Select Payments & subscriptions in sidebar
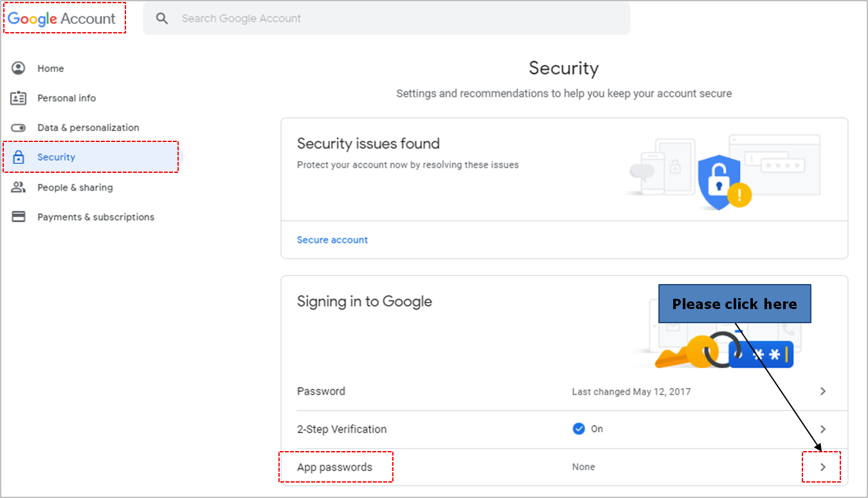Image resolution: width=868 pixels, height=498 pixels. coord(96,217)
